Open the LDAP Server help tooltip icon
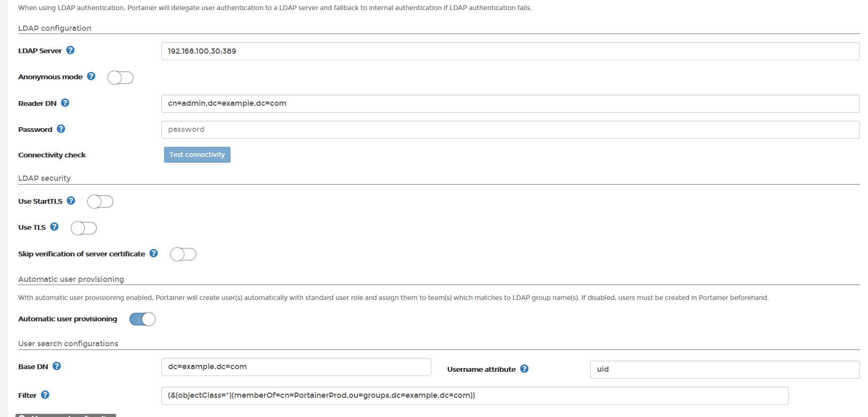Screen dimensions: 868x417 [x=70, y=50]
